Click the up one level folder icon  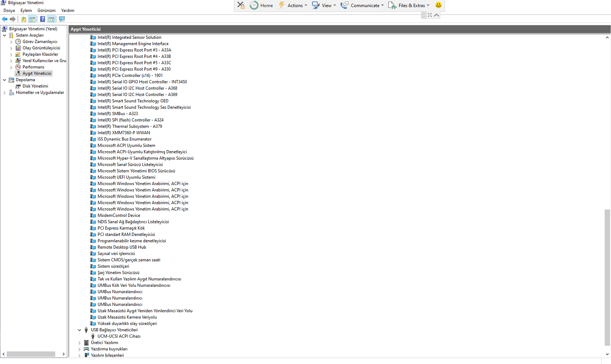point(24,19)
